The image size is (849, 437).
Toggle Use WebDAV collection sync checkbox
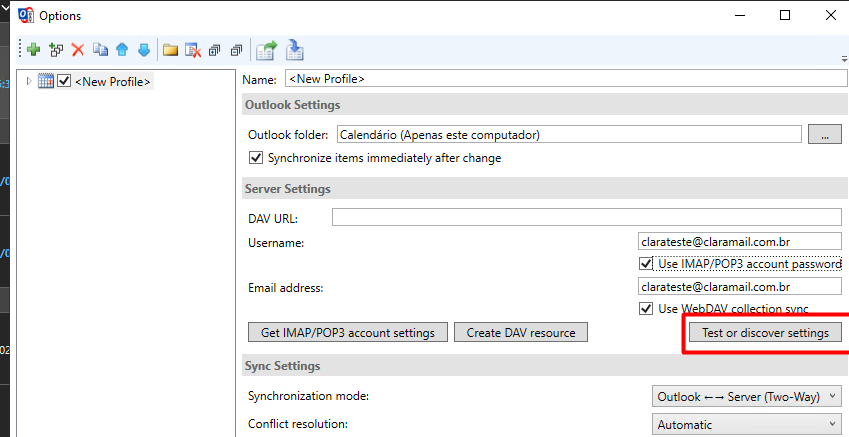coord(645,309)
